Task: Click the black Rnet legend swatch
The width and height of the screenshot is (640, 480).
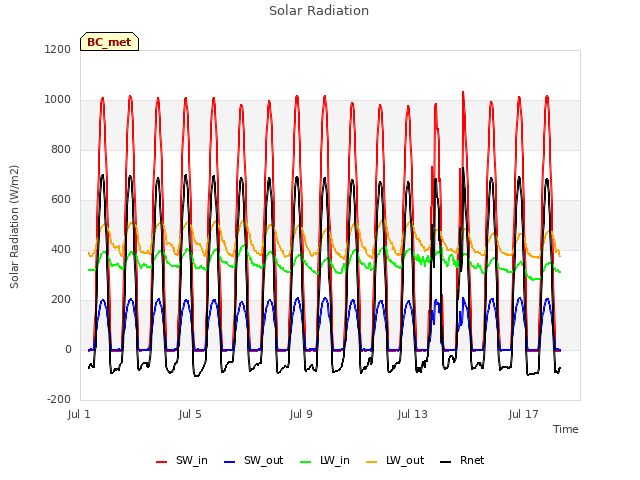Action: click(x=446, y=462)
